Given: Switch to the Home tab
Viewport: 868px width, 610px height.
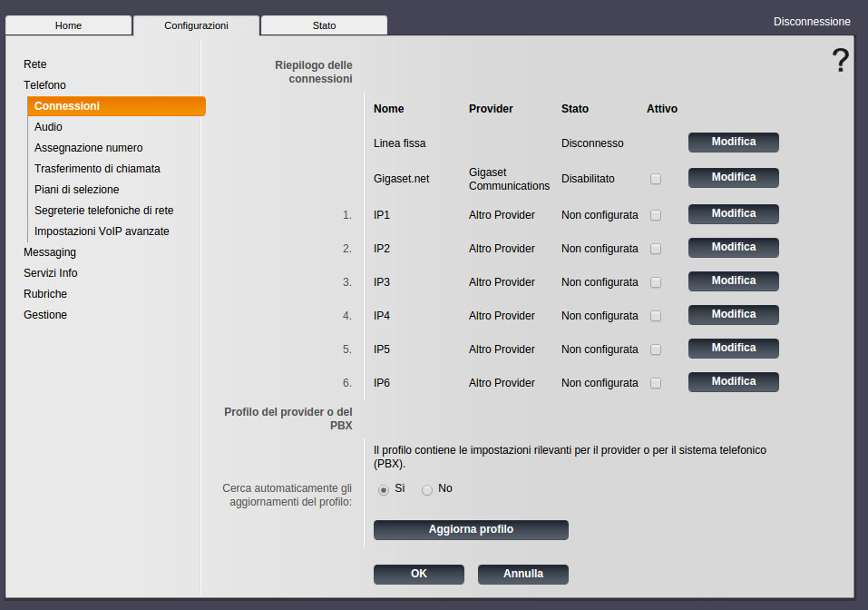Looking at the screenshot, I should click(68, 25).
